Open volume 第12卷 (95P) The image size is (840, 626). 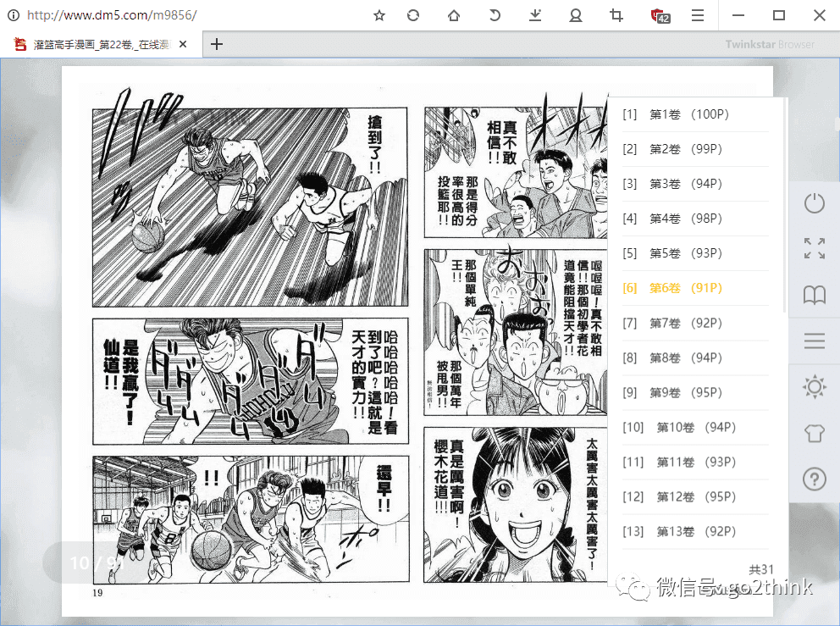(x=695, y=497)
